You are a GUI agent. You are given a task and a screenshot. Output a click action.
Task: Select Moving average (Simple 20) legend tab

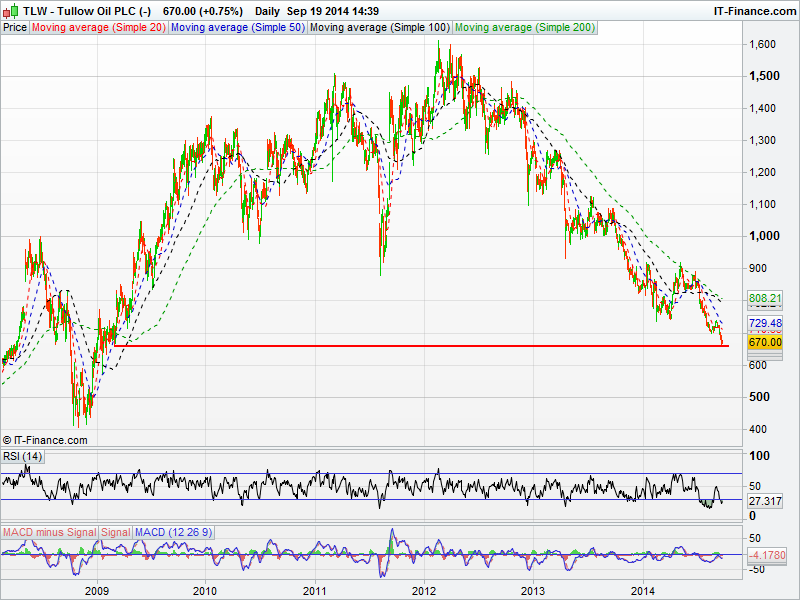pyautogui.click(x=98, y=27)
